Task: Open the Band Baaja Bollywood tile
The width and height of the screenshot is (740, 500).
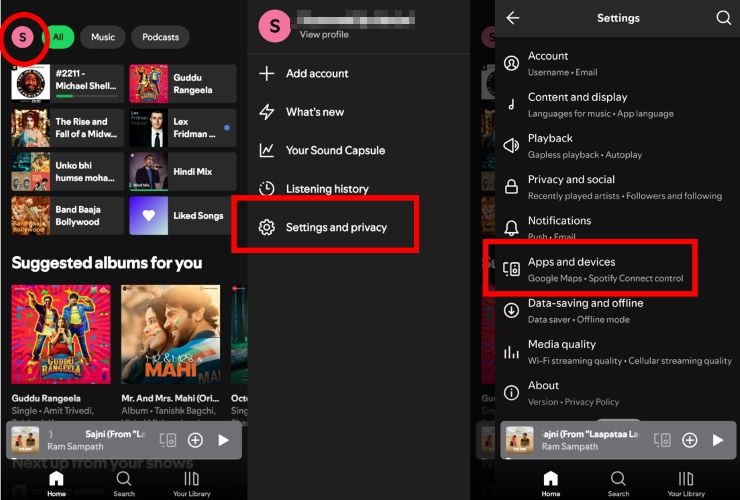Action: (x=67, y=215)
